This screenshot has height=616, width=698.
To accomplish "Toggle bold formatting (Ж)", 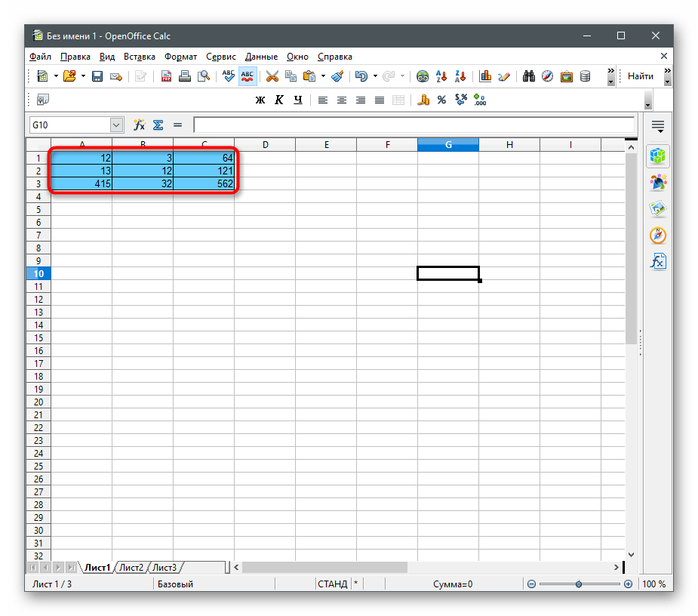I will [260, 100].
